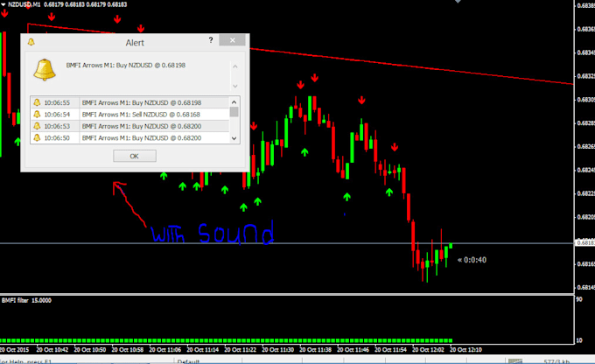
Task: Click the bell icon of the 10:06:53 alert
Action: (x=37, y=126)
